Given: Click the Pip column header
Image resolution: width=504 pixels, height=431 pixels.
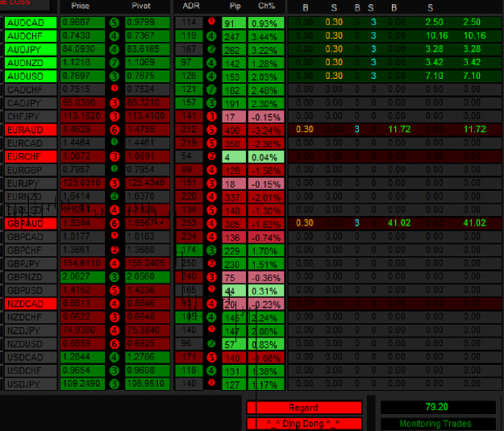Looking at the screenshot, I should 235,6.
